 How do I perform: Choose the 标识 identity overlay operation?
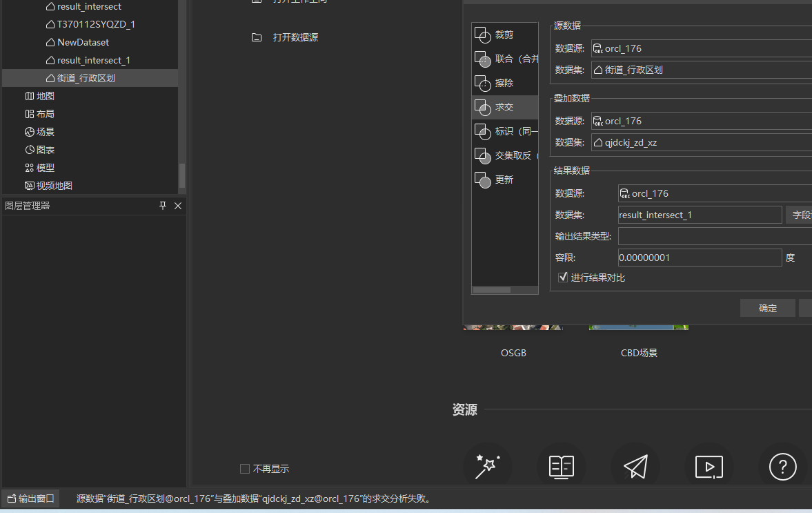click(x=505, y=131)
